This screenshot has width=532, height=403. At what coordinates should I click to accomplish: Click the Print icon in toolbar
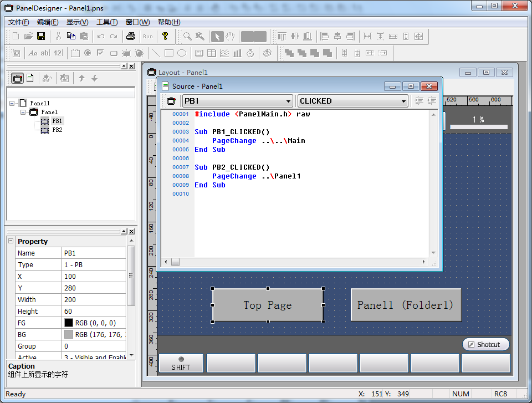(x=130, y=37)
